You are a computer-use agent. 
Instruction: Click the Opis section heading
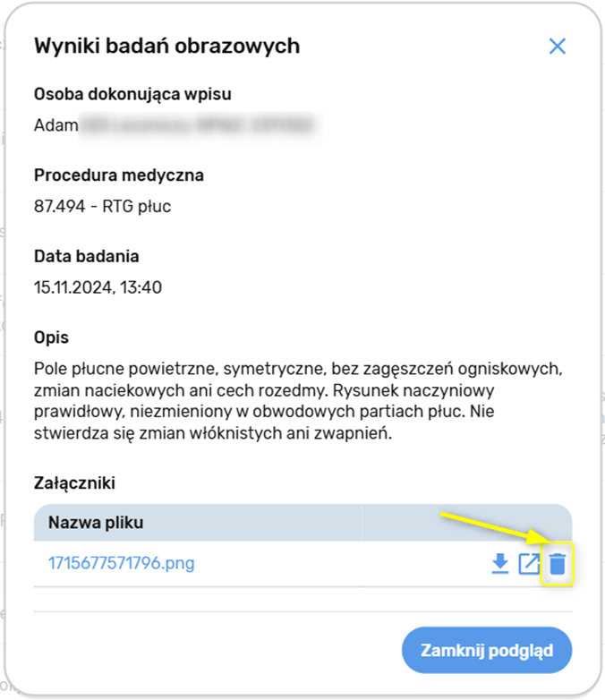click(x=51, y=337)
